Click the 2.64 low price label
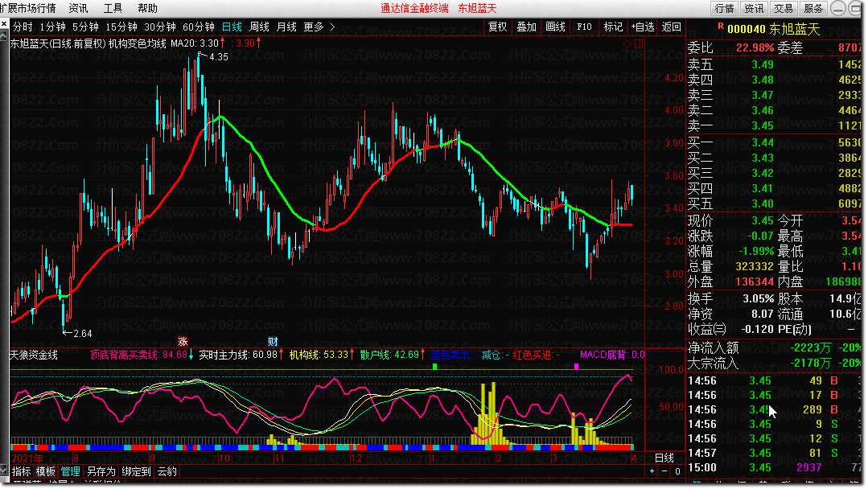Screen dimensions: 868x489 tap(83, 333)
